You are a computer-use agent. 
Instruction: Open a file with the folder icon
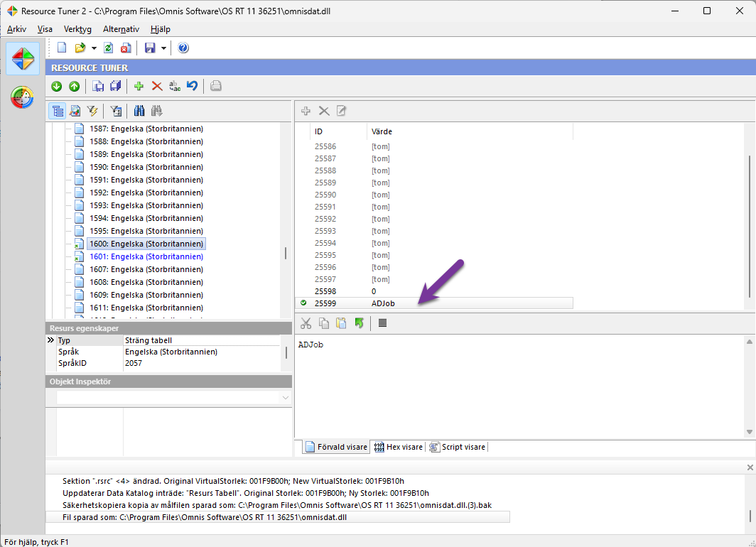pyautogui.click(x=80, y=48)
